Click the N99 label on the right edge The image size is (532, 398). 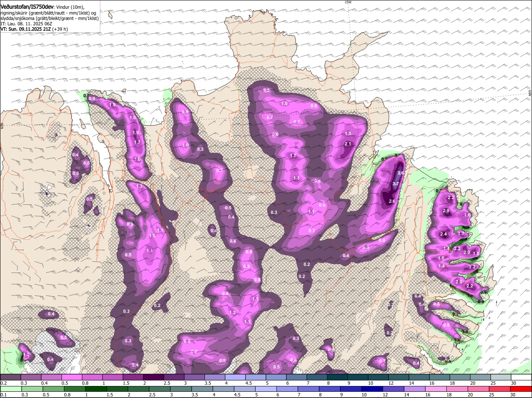530,94
